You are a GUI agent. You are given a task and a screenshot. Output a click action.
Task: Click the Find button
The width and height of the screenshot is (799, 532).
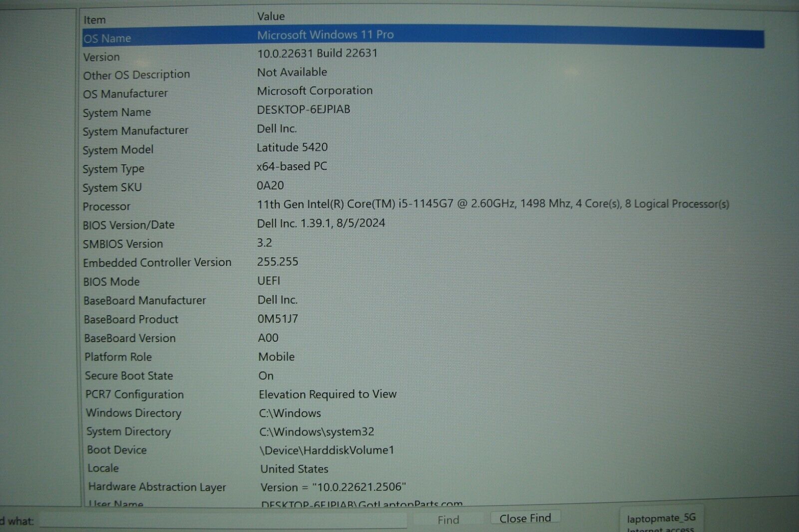point(448,520)
